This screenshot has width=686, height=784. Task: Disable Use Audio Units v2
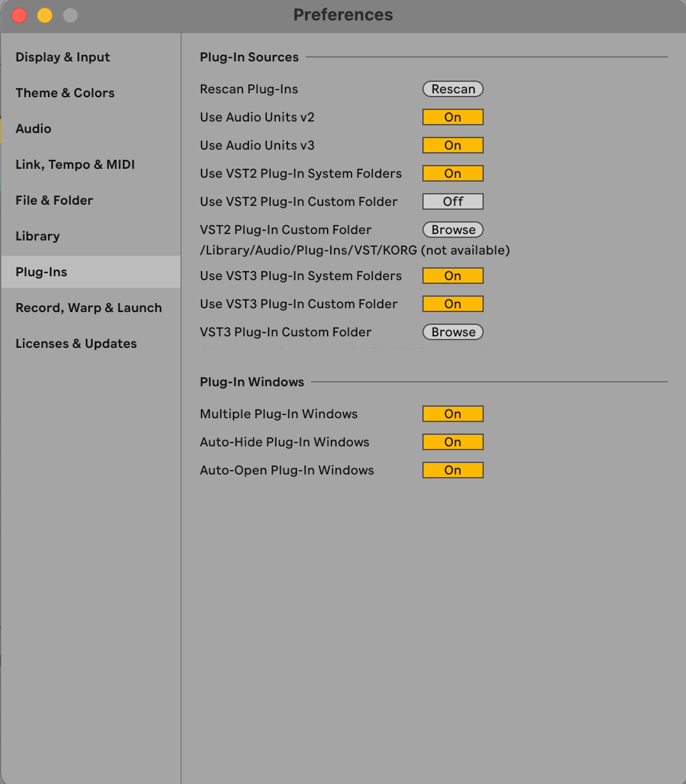pyautogui.click(x=452, y=117)
